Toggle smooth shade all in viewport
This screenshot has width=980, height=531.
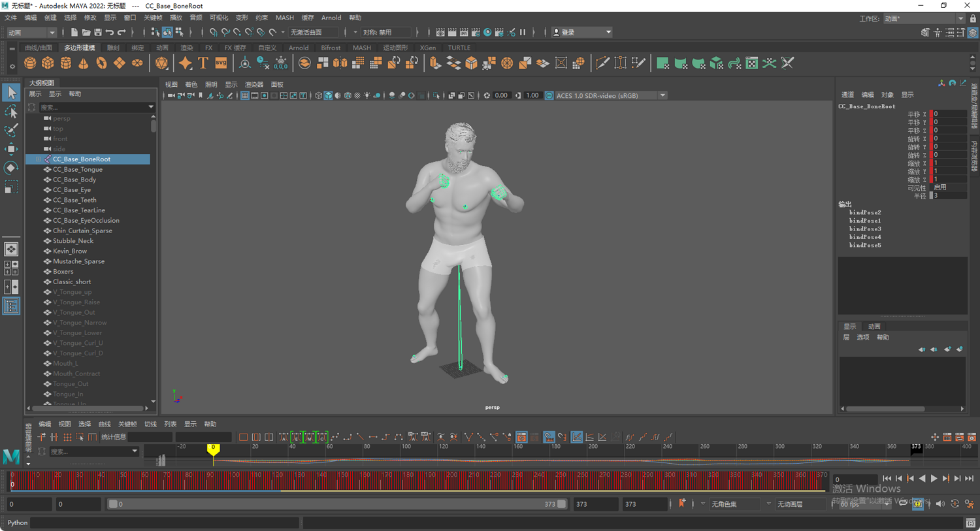(x=329, y=95)
